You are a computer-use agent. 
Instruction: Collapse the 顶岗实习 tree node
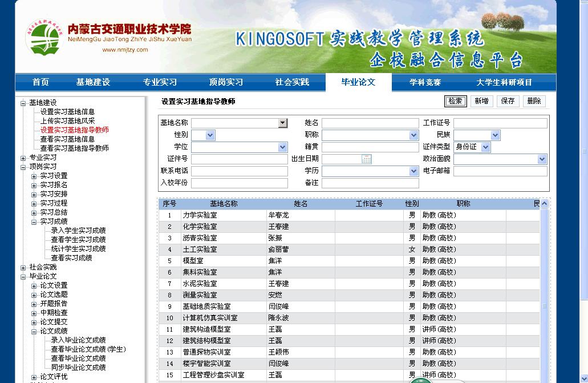click(x=23, y=167)
